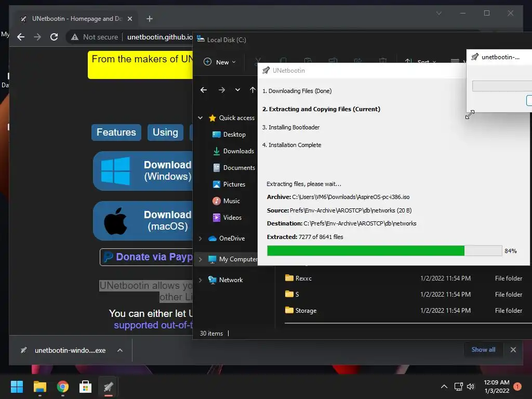The image size is (532, 399).
Task: Click Donate via Paypal button
Action: tap(146, 257)
